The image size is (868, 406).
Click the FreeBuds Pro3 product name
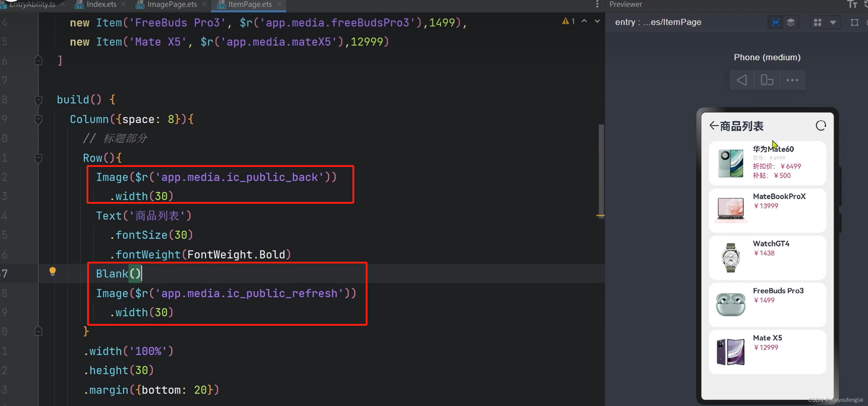pyautogui.click(x=778, y=291)
